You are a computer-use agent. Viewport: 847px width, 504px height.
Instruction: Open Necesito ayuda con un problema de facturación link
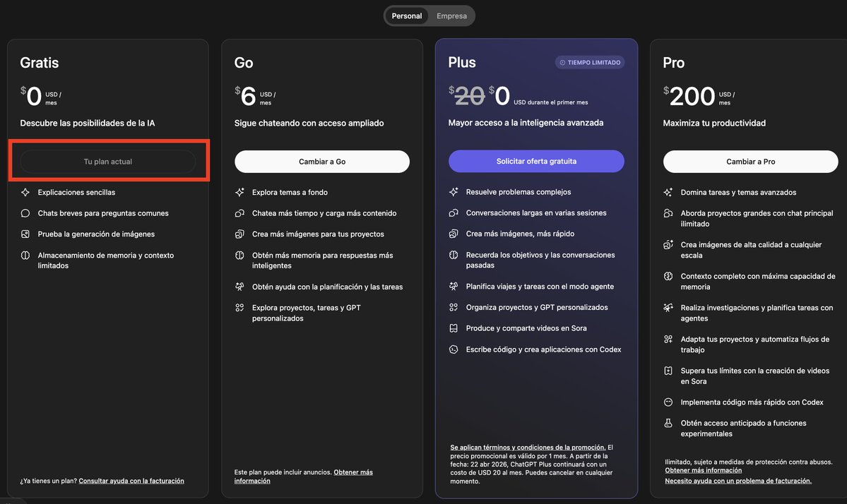pos(738,481)
